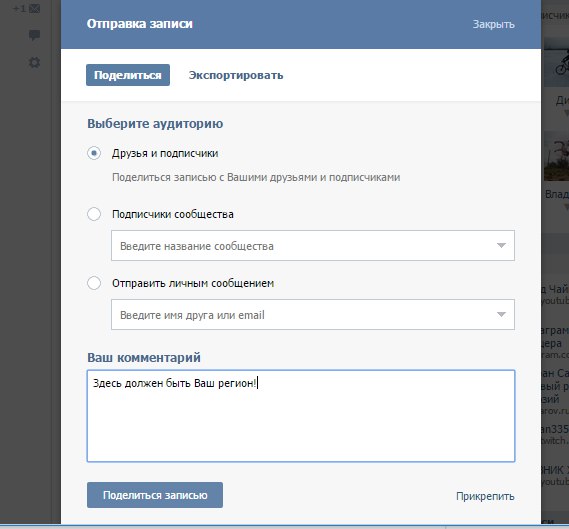Click inside the Ваш комментарий text area
Image resolution: width=569 pixels, height=529 pixels.
click(301, 416)
